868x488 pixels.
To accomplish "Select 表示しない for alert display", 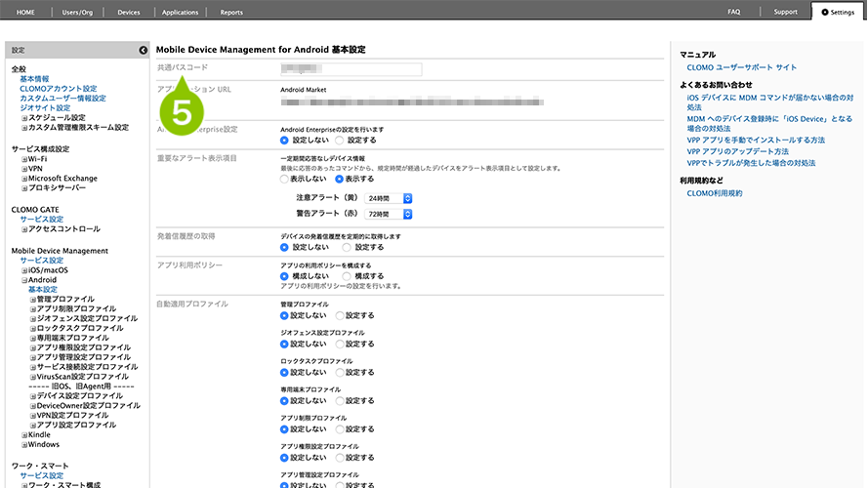I will coord(284,180).
